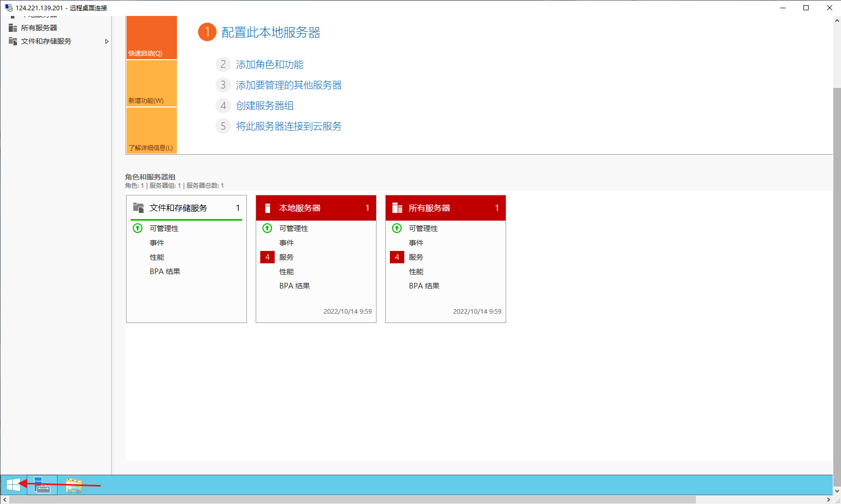Image resolution: width=841 pixels, height=504 pixels.
Task: Click green manageability icon in 所有服务器 tile
Action: coord(397,228)
